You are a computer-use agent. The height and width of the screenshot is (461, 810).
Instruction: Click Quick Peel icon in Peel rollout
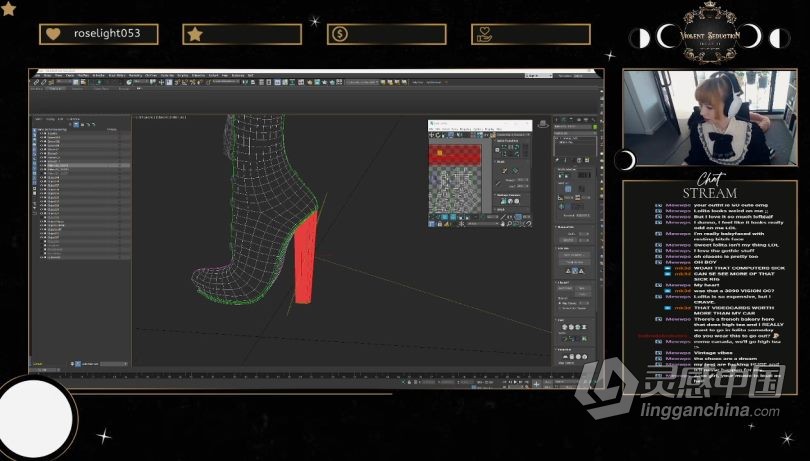565,327
